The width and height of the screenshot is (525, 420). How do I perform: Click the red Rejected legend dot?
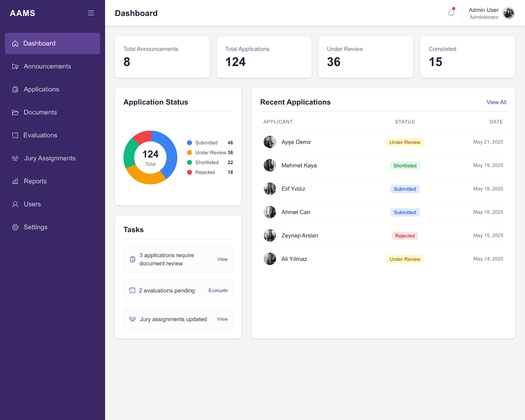189,172
